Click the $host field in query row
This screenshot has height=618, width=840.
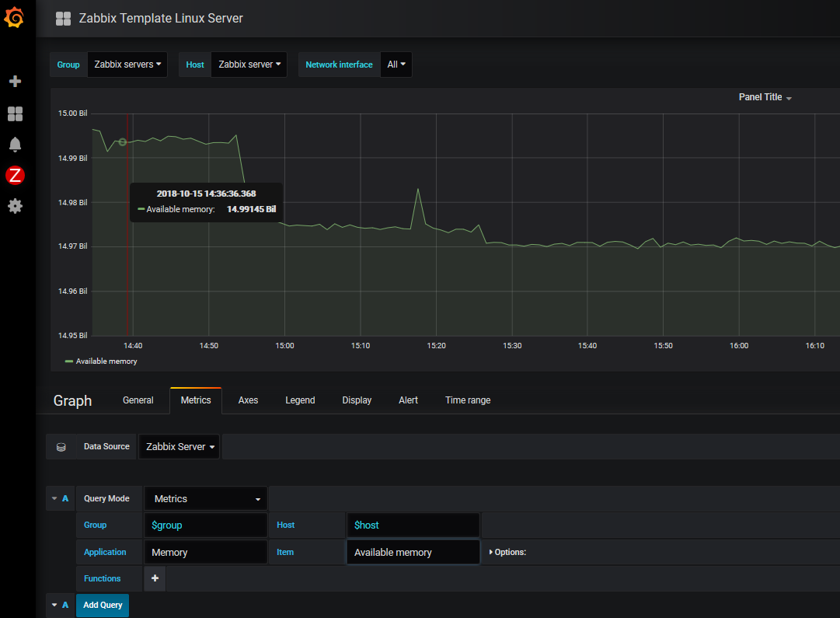click(x=413, y=525)
